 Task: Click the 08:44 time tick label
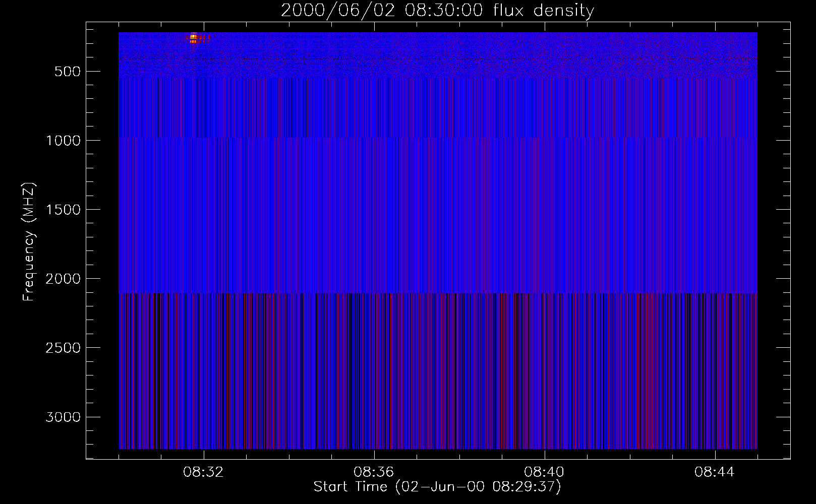[715, 472]
